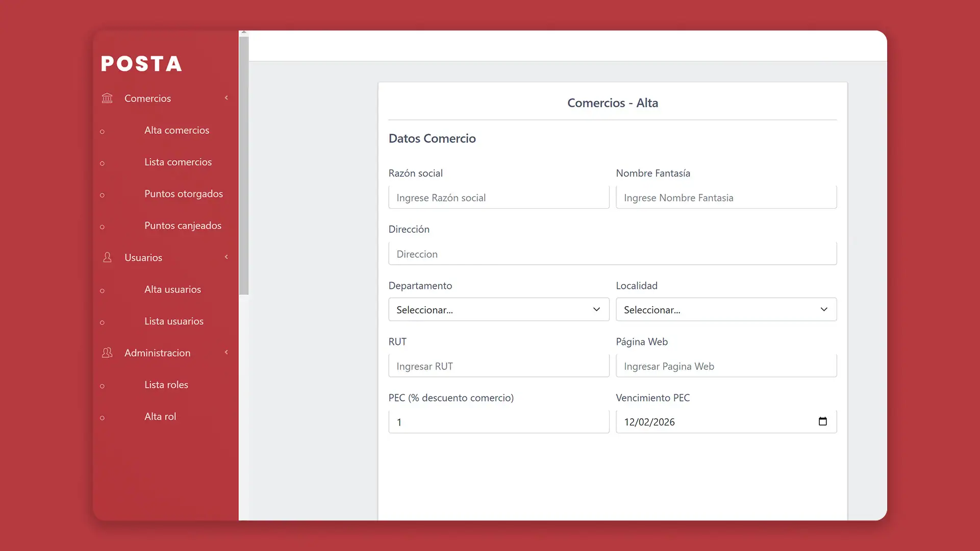Open the Vencimiento PEC calendar picker icon
Image resolution: width=980 pixels, height=551 pixels.
click(x=822, y=421)
